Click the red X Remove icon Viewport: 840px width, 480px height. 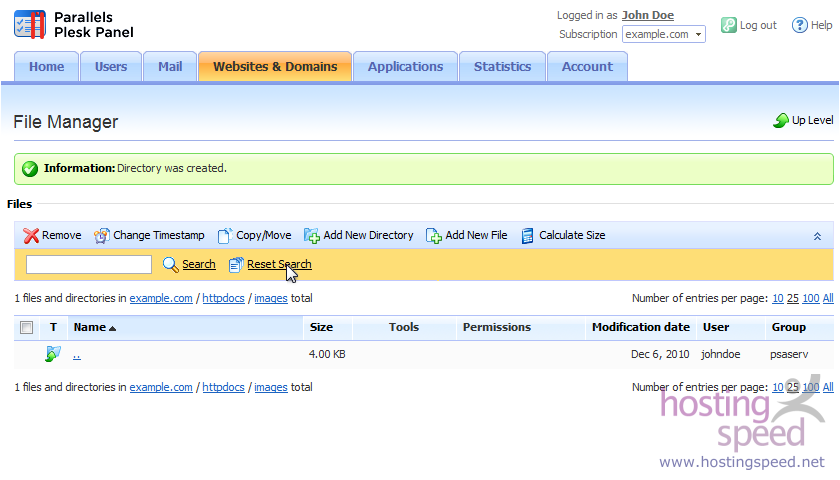(31, 235)
